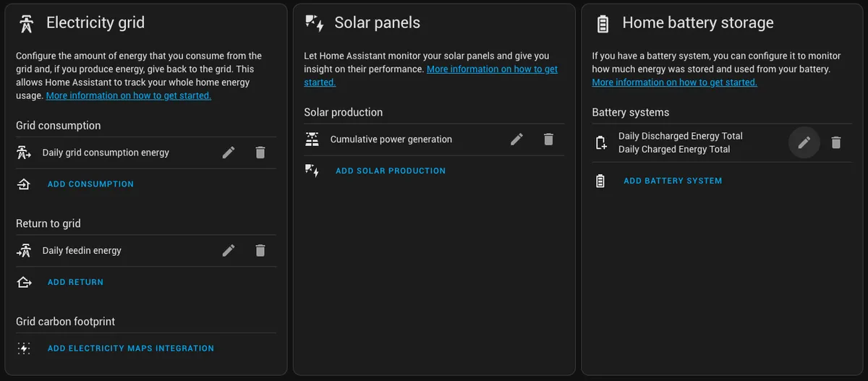Delete Daily feedin energy entry
Image resolution: width=868 pixels, height=381 pixels.
[260, 250]
